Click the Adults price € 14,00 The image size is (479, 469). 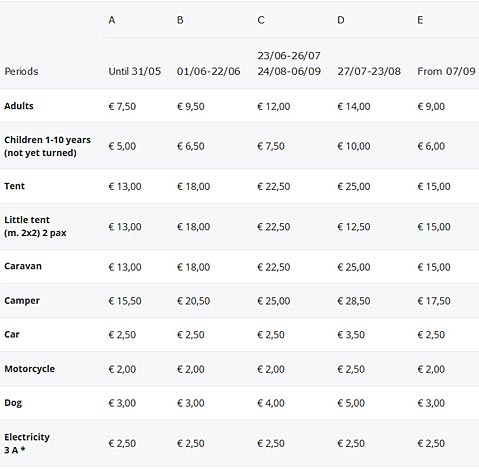point(354,106)
